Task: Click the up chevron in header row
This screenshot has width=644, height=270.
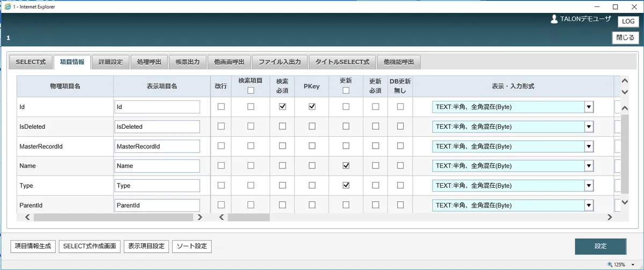Action: click(624, 81)
